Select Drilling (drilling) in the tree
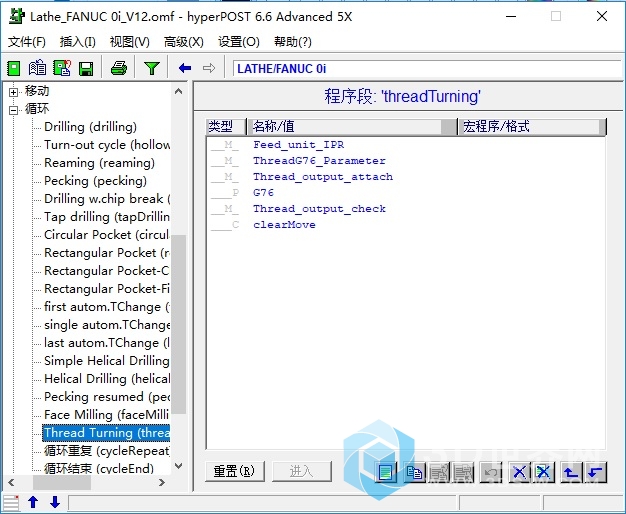The width and height of the screenshot is (626, 514). coord(90,127)
